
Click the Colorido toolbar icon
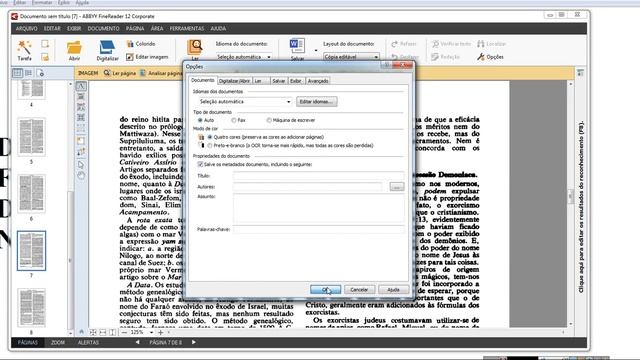(130, 44)
